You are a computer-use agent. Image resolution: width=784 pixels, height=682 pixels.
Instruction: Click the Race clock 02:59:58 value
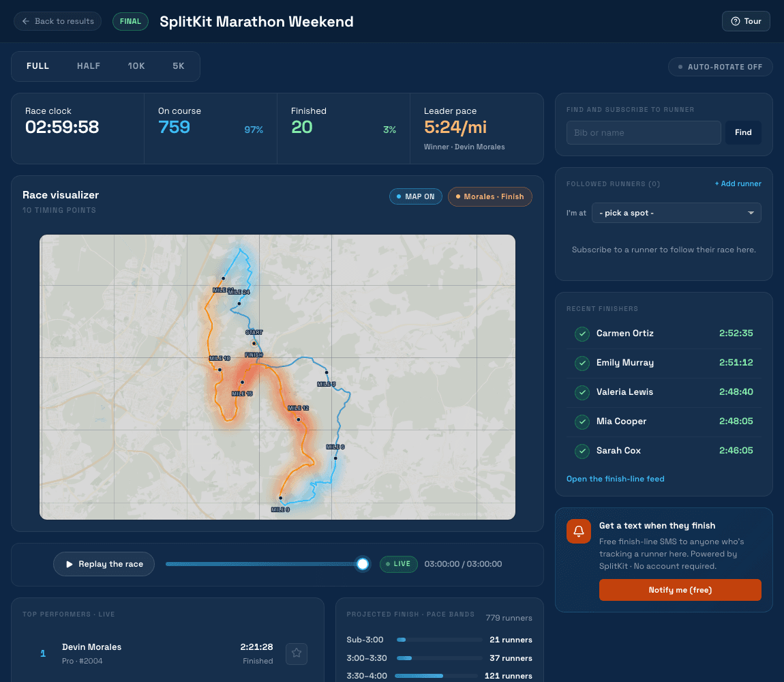click(x=62, y=127)
